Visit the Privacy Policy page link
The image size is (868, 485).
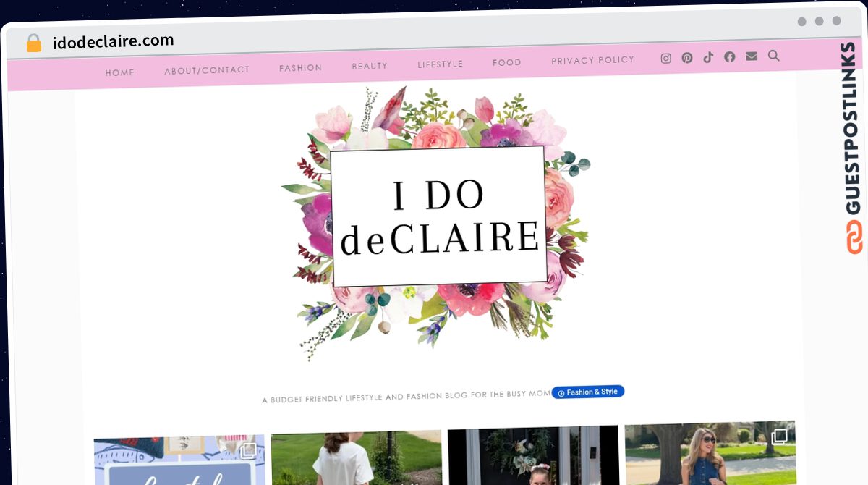592,60
